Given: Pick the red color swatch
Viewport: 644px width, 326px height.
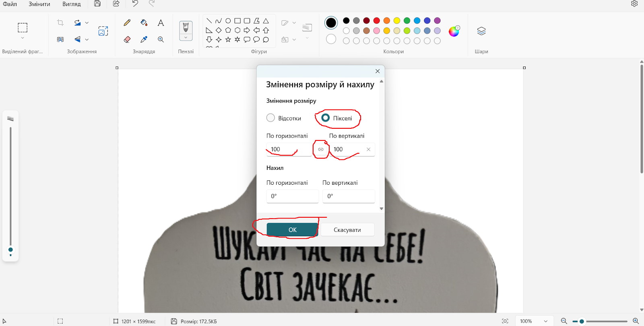Looking at the screenshot, I should [x=377, y=21].
